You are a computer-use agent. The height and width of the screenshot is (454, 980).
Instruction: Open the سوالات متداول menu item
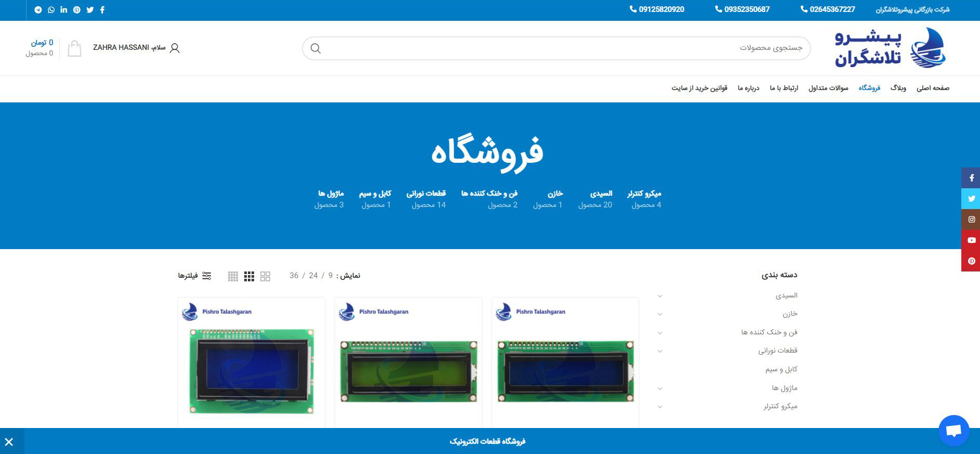828,88
